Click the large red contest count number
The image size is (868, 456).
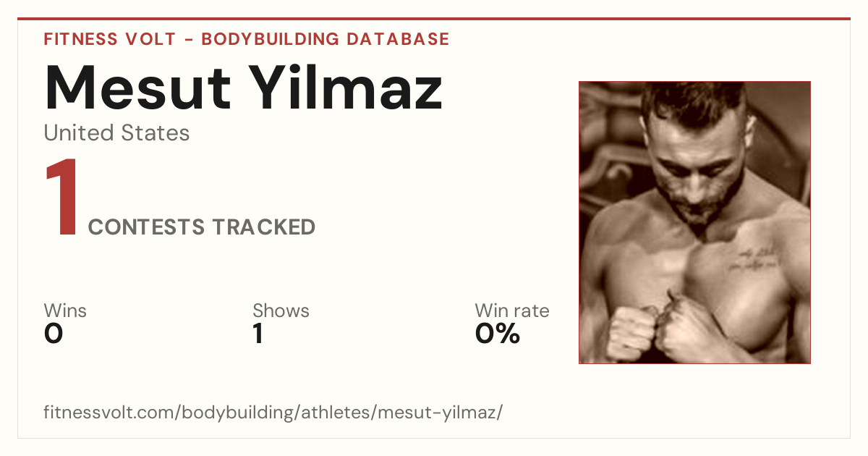(x=62, y=198)
